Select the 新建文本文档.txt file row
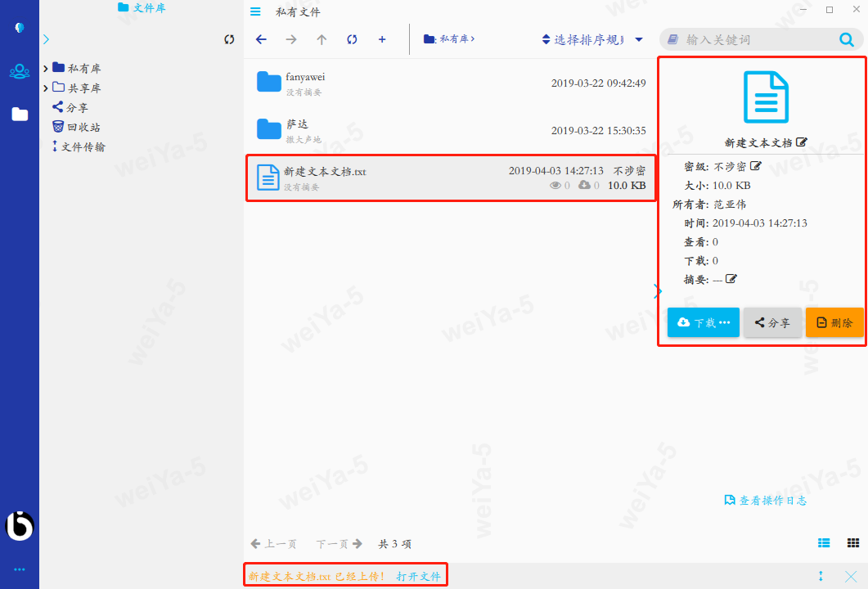868x589 pixels. click(451, 178)
